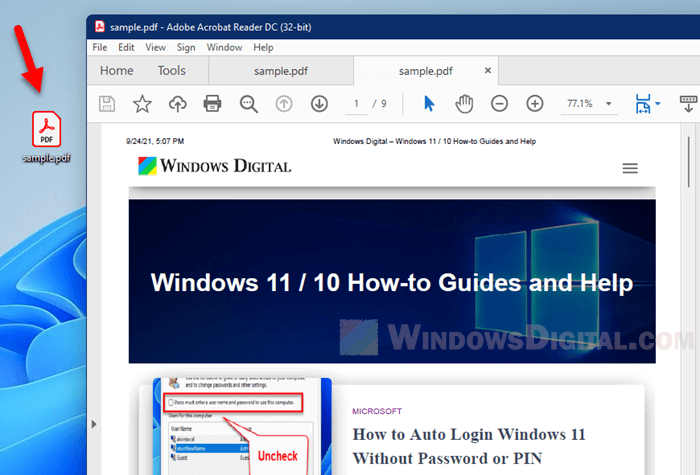Click the Windows Digital logo in the page
The height and width of the screenshot is (475, 700).
215,166
